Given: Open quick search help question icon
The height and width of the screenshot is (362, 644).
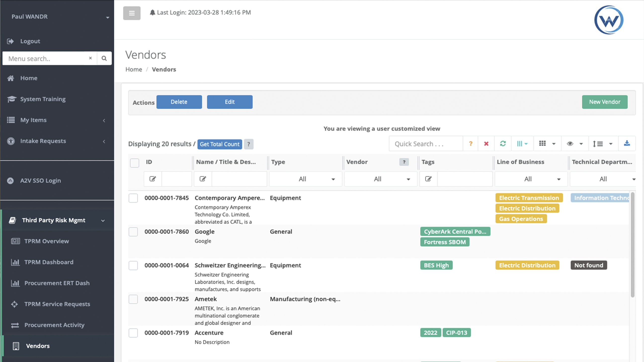Looking at the screenshot, I should point(470,144).
